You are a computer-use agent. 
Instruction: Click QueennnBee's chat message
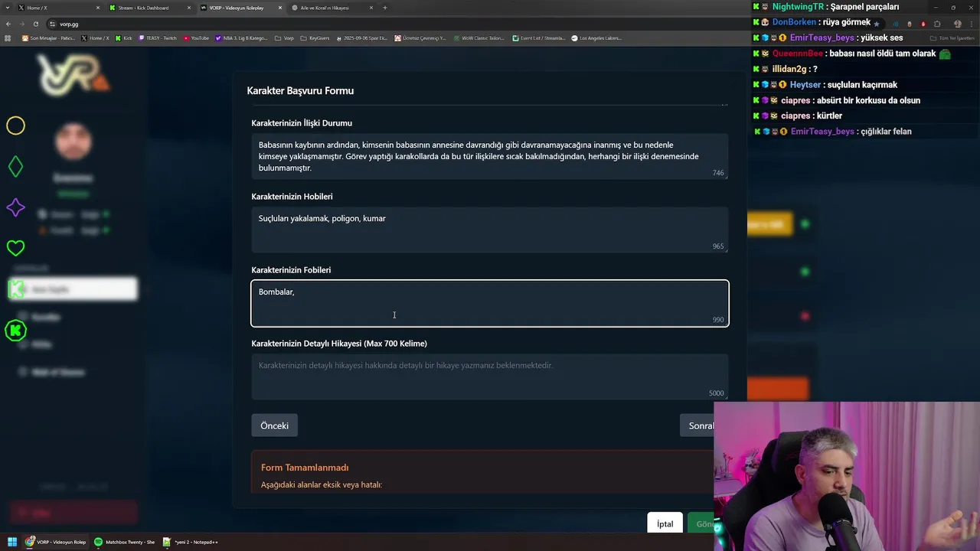pos(882,54)
